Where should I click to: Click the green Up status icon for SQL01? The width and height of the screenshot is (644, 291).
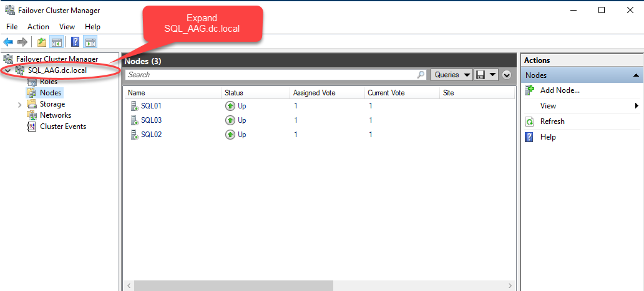pos(230,106)
